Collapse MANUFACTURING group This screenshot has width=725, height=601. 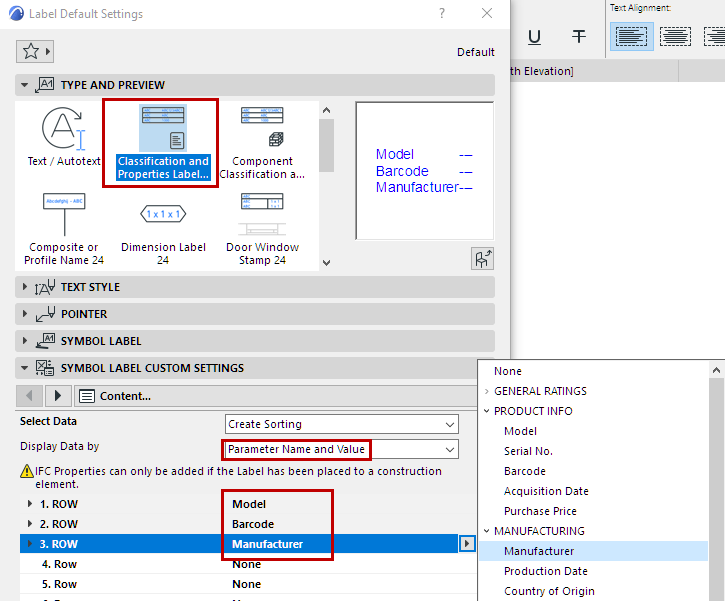point(486,531)
